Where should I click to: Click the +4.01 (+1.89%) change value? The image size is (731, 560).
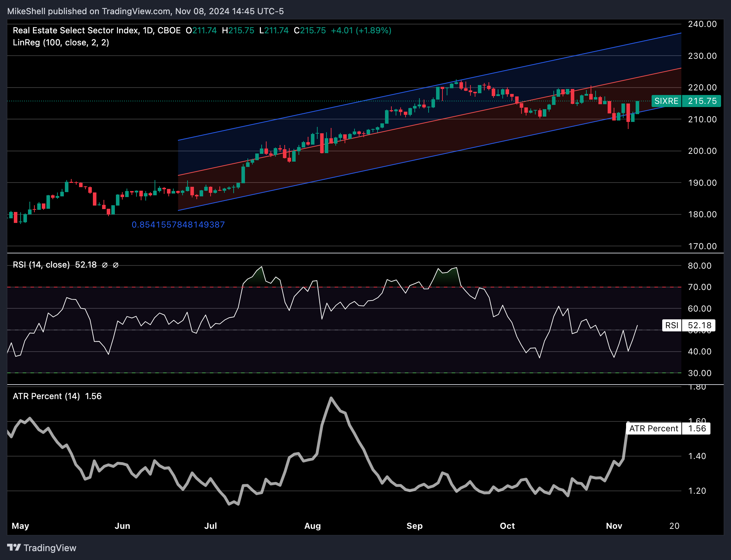(x=361, y=30)
